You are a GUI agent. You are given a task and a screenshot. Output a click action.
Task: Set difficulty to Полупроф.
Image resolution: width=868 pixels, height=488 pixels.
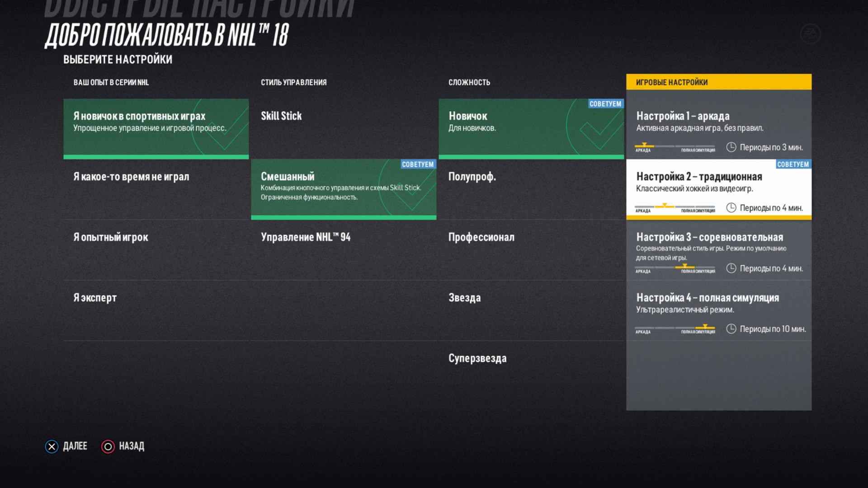(x=531, y=189)
